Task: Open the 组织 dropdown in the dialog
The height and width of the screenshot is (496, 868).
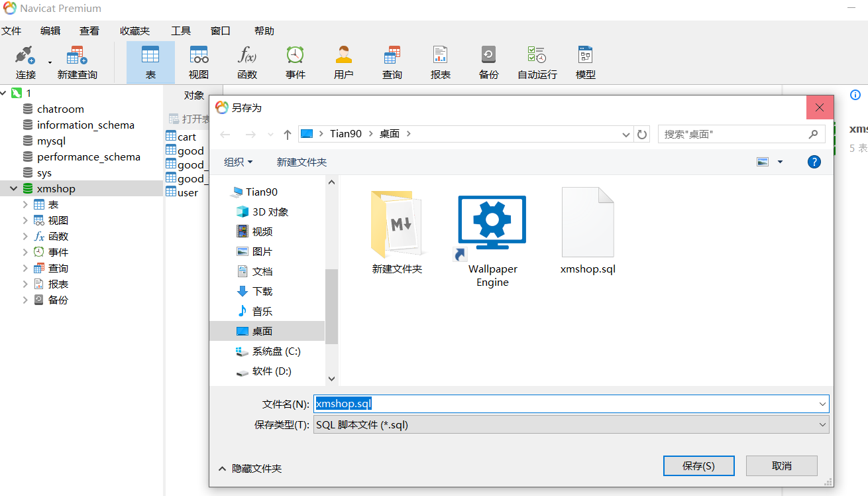Action: 237,161
